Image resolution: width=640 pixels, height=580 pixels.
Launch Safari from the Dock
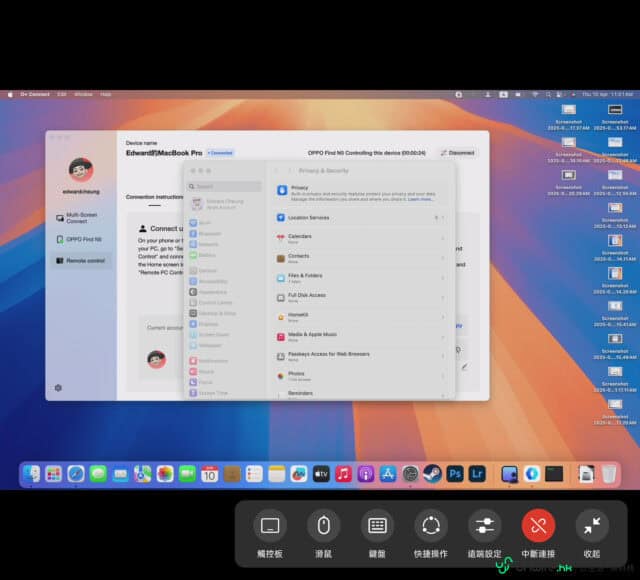[76, 474]
